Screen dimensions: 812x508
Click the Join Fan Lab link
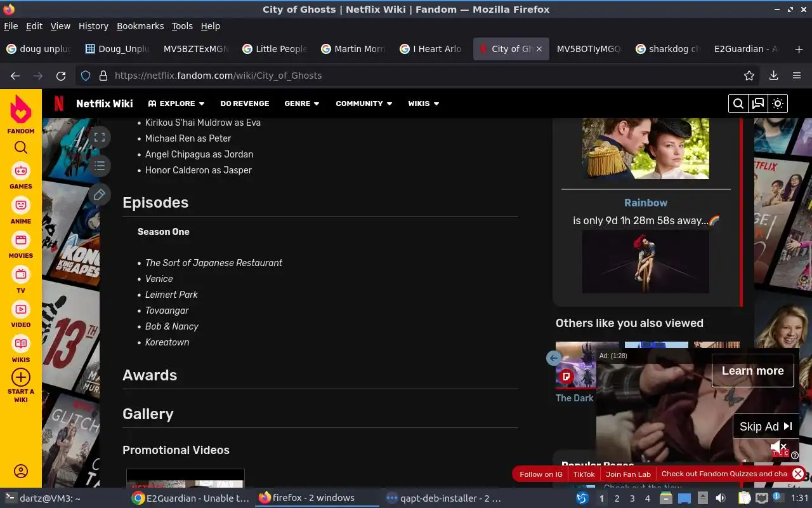pyautogui.click(x=628, y=474)
